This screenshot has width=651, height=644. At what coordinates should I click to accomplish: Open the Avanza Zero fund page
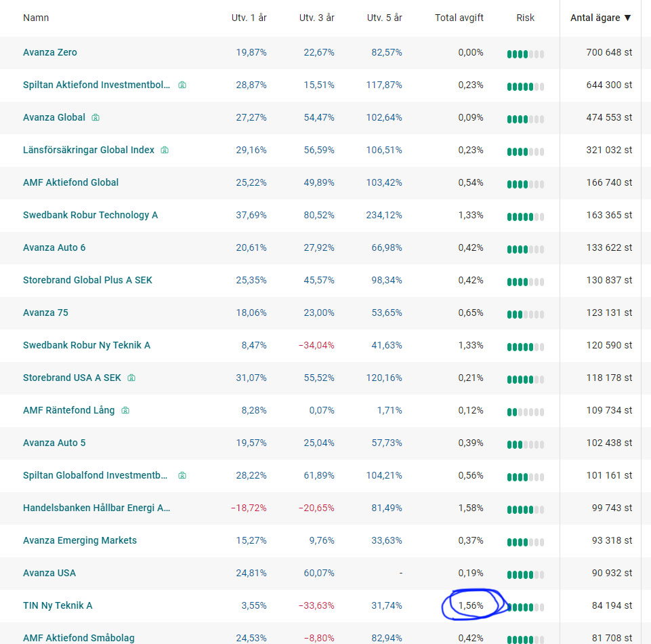[50, 52]
